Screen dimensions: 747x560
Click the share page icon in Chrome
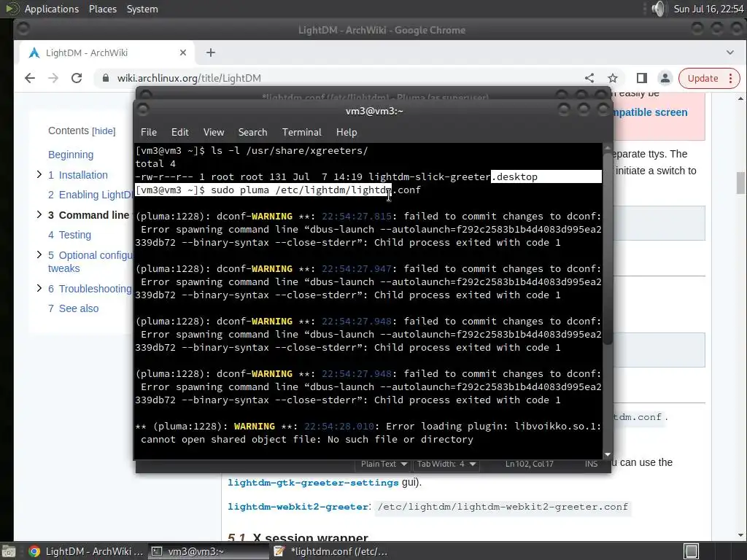[589, 78]
